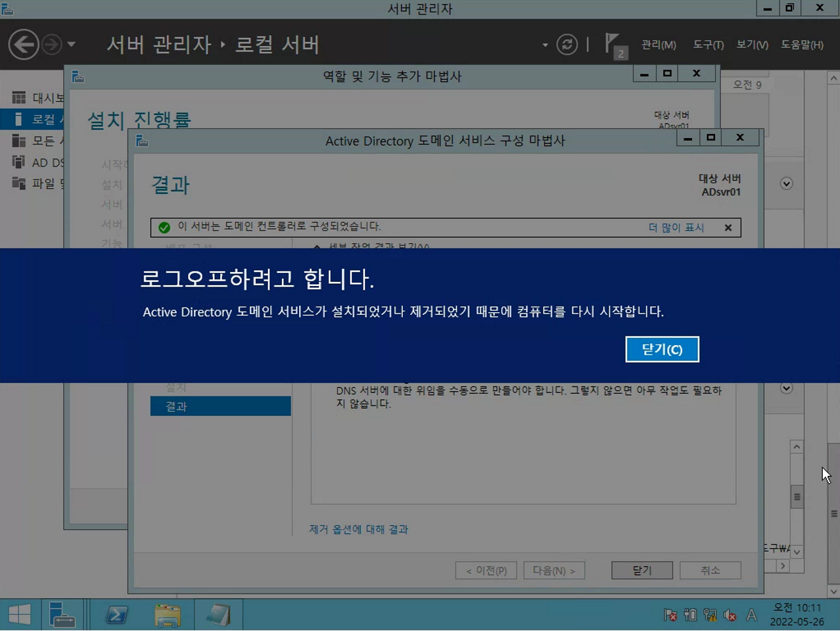The width and height of the screenshot is (840, 631).
Task: Click the refresh icon in Server Manager header
Action: pos(567,45)
